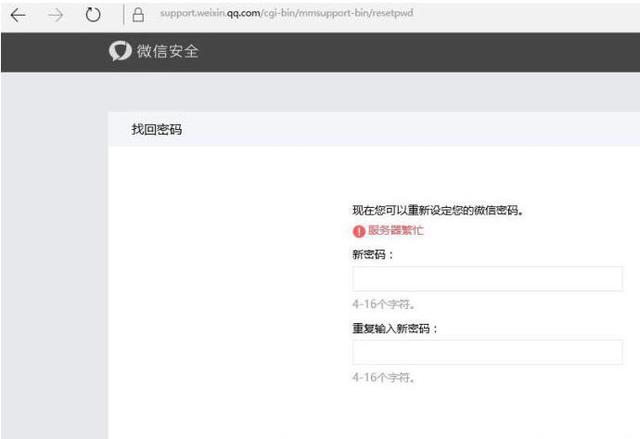This screenshot has height=439, width=640.
Task: Click the 微信安全 header title
Action: click(168, 51)
